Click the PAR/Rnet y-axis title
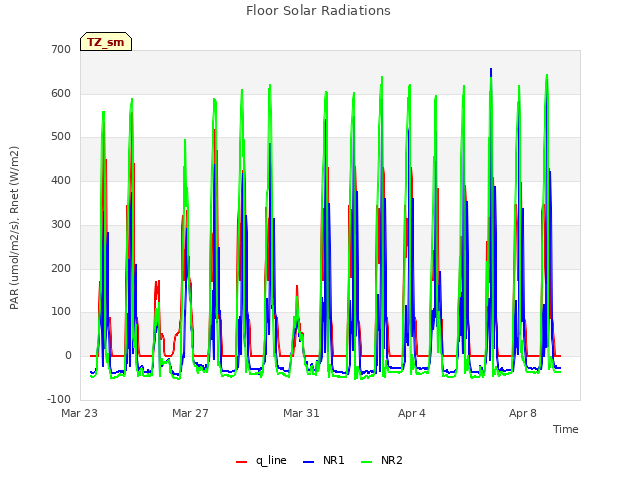This screenshot has height=480, width=640. (14, 228)
